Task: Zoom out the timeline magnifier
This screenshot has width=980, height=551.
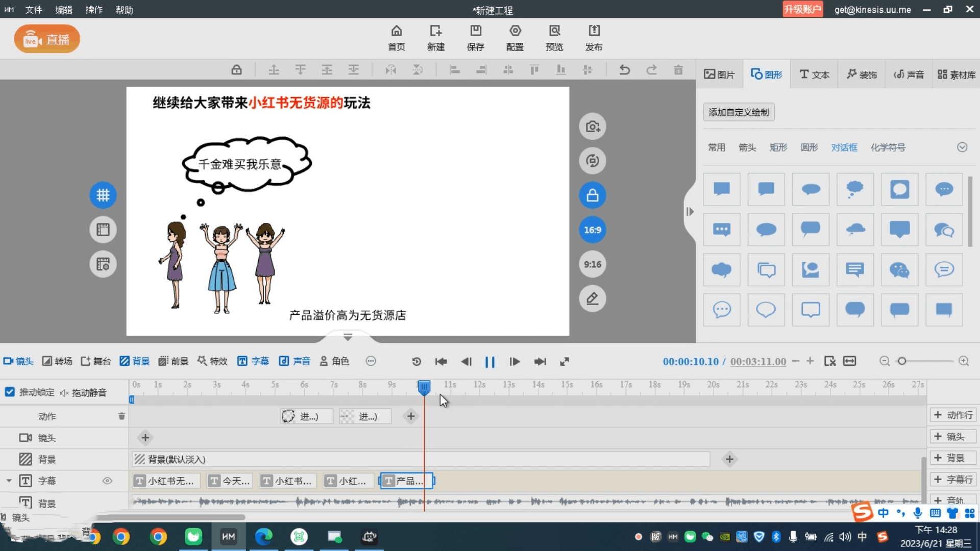Action: click(x=885, y=361)
